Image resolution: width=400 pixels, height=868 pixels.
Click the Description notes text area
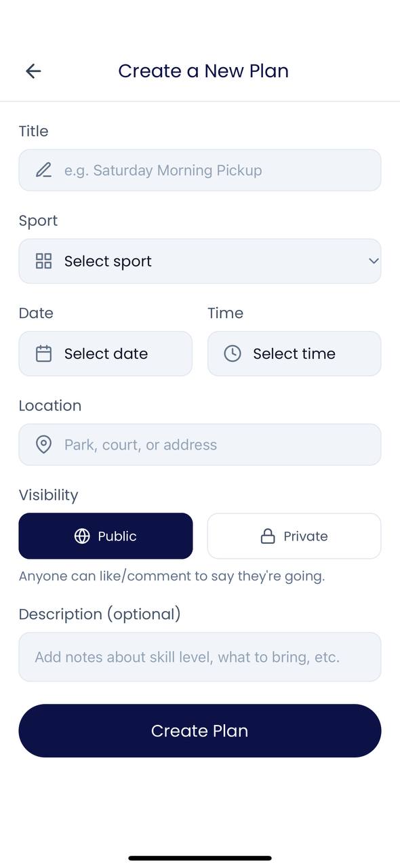pos(200,656)
